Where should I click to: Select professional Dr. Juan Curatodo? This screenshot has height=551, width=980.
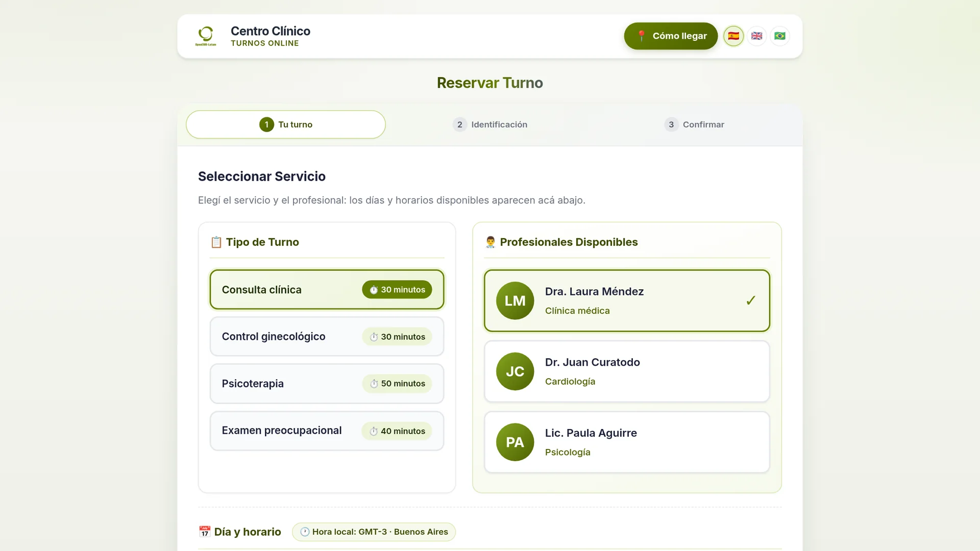(x=627, y=371)
